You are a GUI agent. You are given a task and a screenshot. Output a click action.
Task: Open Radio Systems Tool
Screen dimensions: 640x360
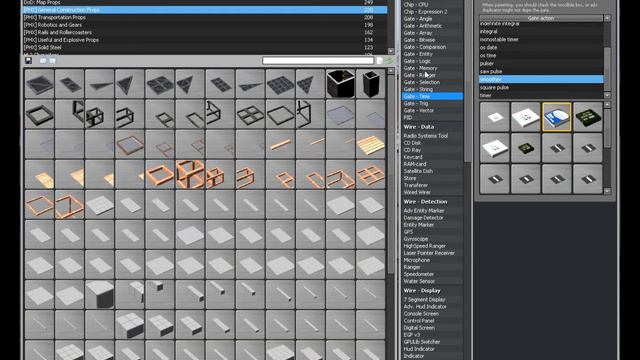(x=432, y=136)
